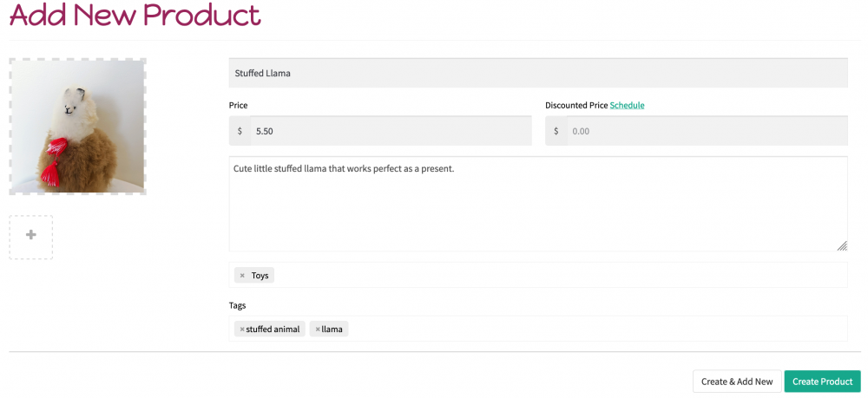The width and height of the screenshot is (868, 398).
Task: Select the Toys category chip
Action: 254,275
